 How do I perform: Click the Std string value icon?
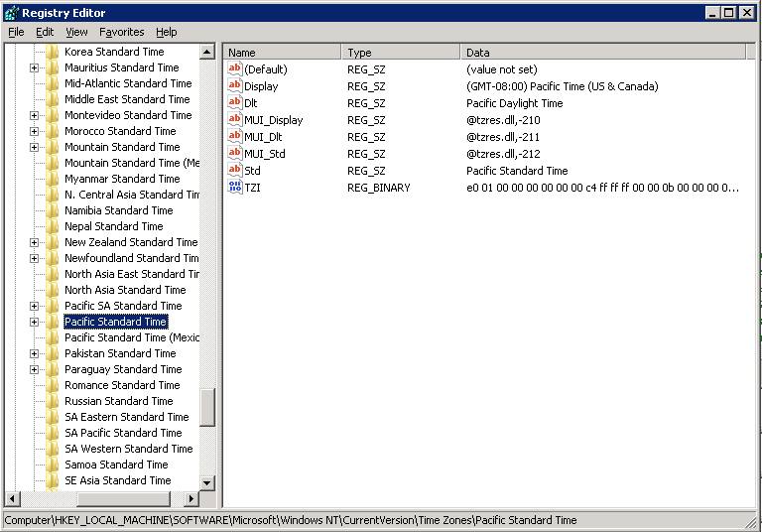click(235, 170)
